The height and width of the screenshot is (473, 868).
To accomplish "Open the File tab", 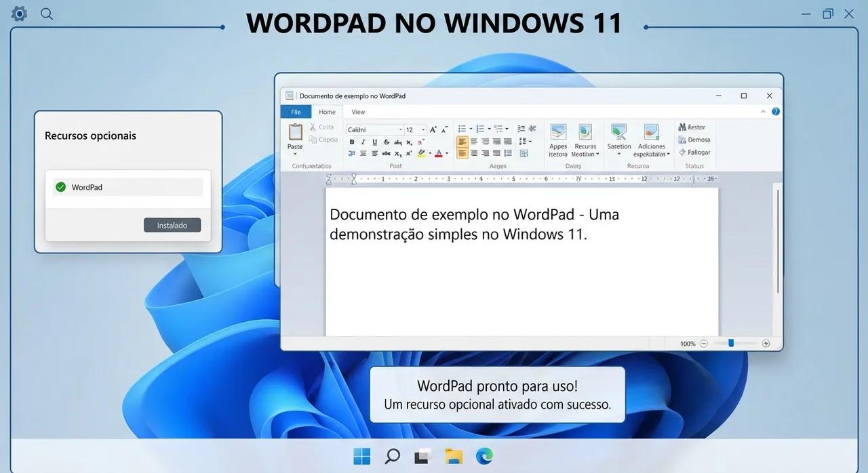I will (x=296, y=112).
